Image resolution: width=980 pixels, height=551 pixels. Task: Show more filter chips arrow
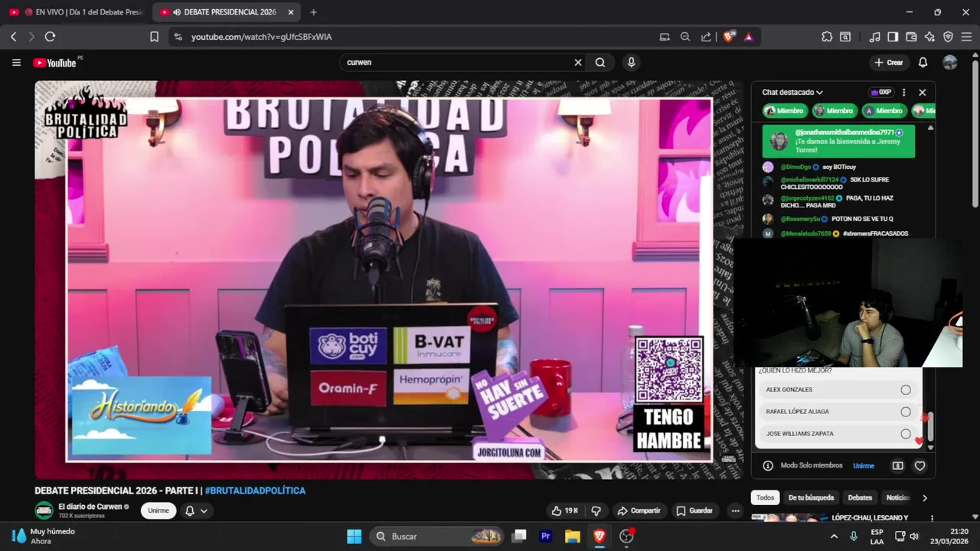[x=924, y=497]
